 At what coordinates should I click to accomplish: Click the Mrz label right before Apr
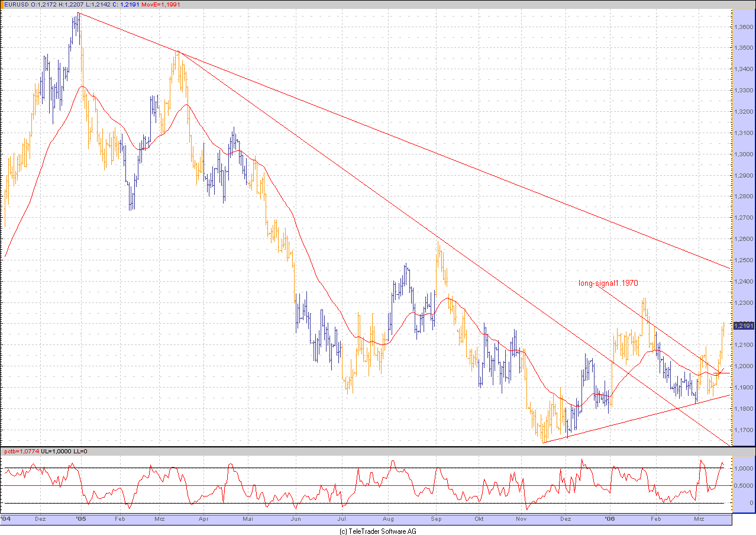pos(159,519)
